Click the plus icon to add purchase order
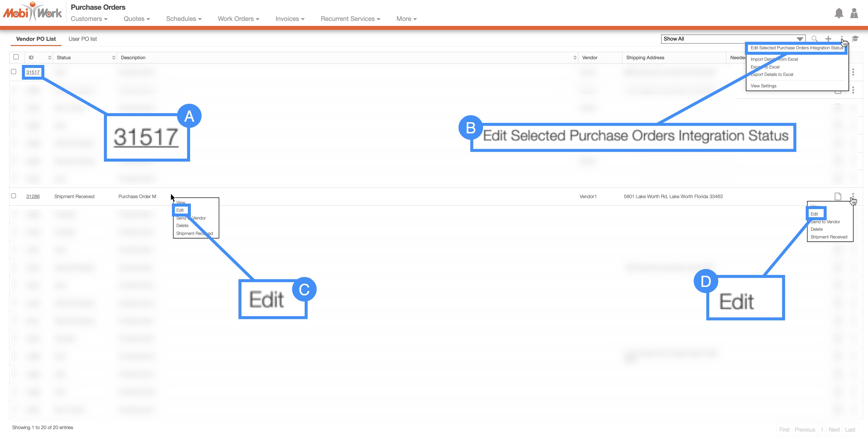 tap(828, 39)
